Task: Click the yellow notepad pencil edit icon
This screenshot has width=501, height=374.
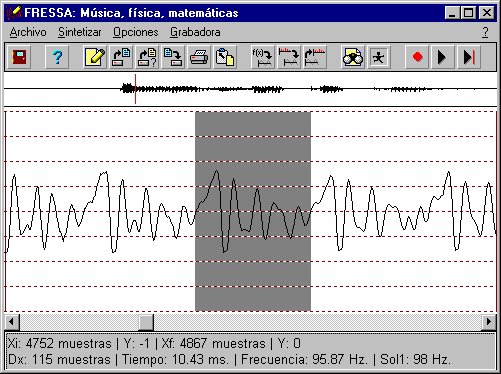Action: click(95, 57)
